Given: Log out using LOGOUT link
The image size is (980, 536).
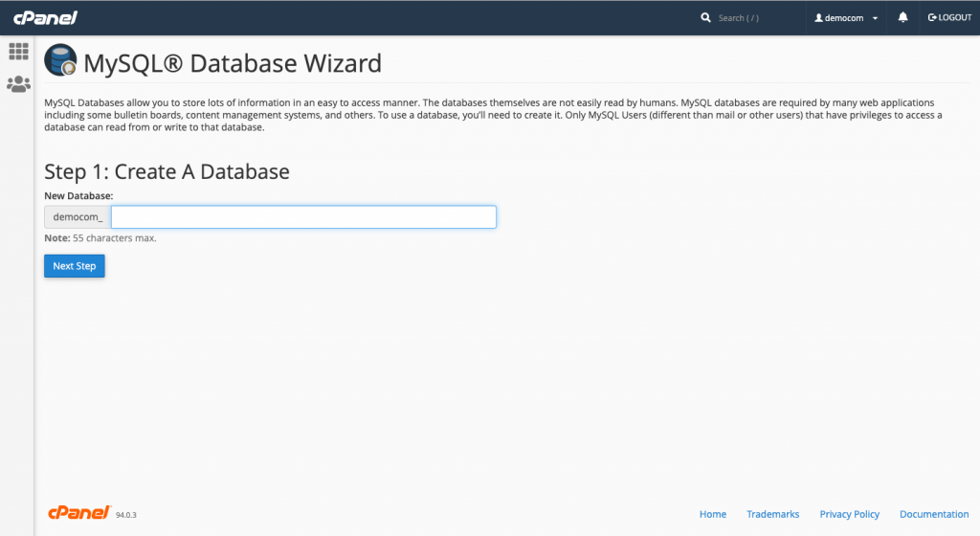Looking at the screenshot, I should click(949, 17).
